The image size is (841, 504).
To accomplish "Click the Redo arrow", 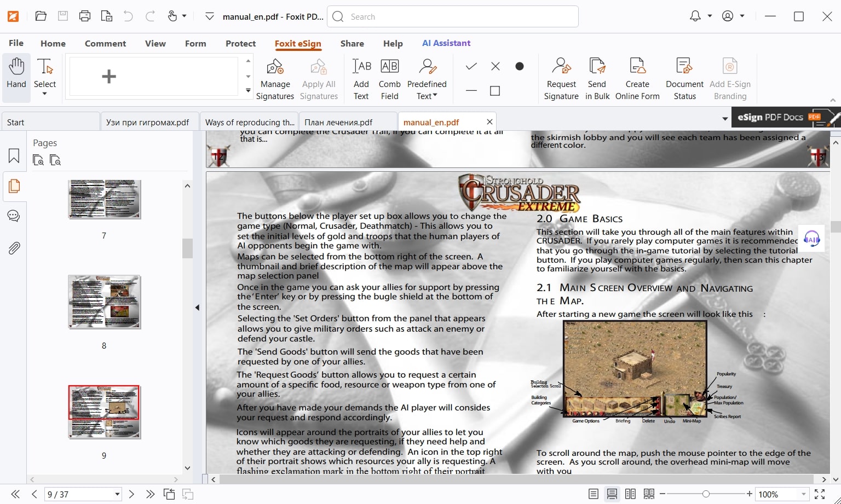I will [x=150, y=16].
